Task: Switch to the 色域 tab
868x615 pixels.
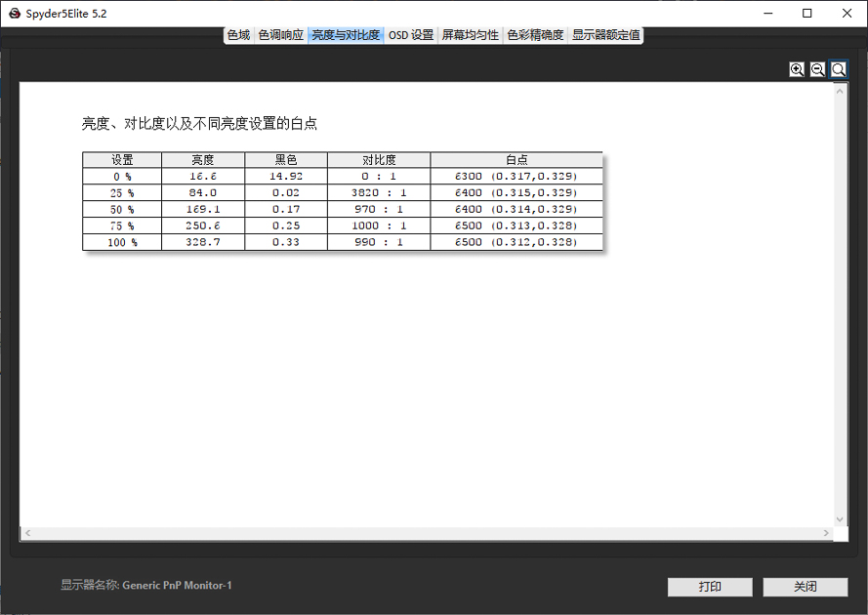Action: (x=237, y=34)
